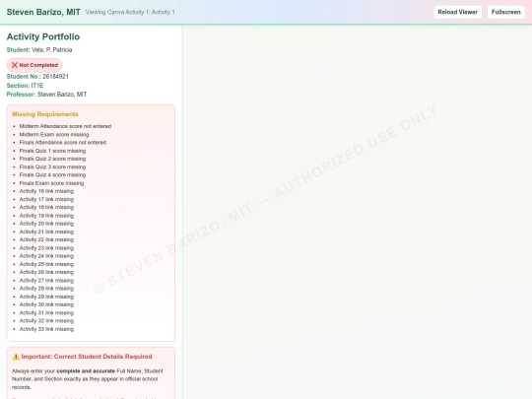Click 'Activity 22 link missing'

[x=46, y=239]
